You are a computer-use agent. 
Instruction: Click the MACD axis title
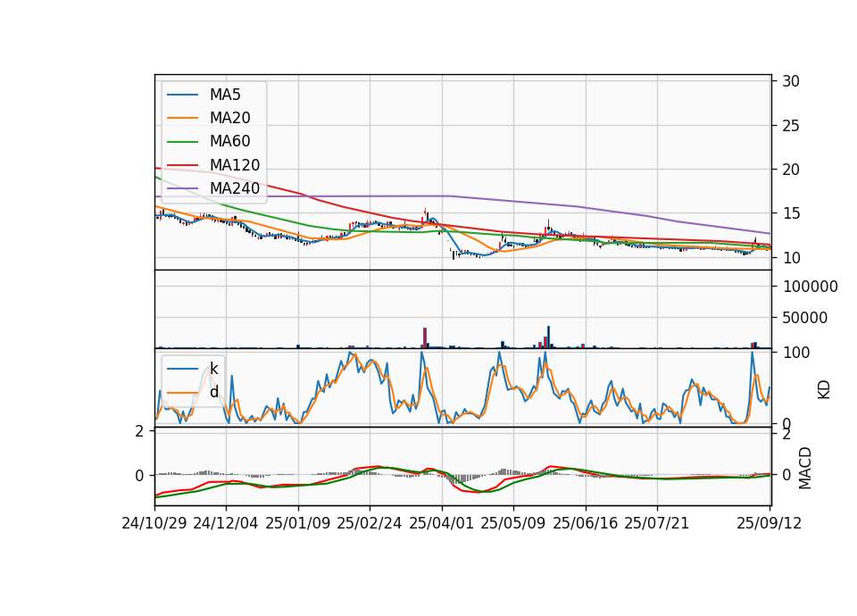(x=804, y=468)
